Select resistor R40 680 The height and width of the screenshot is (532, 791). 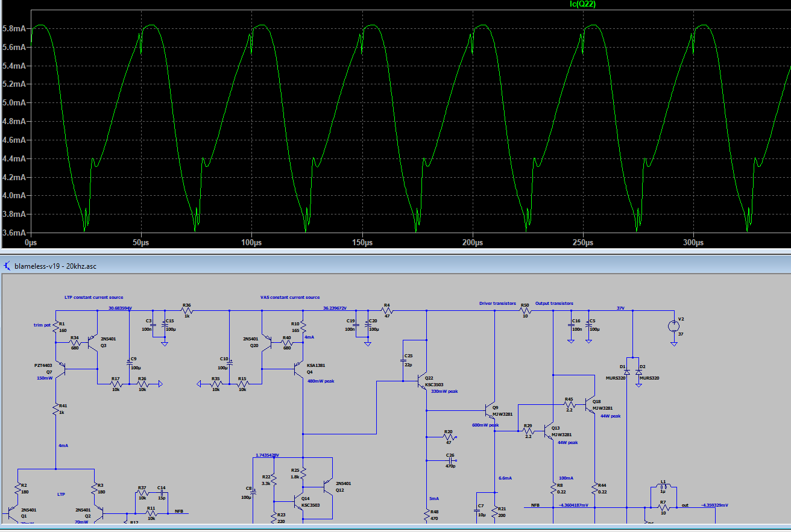[x=286, y=343]
